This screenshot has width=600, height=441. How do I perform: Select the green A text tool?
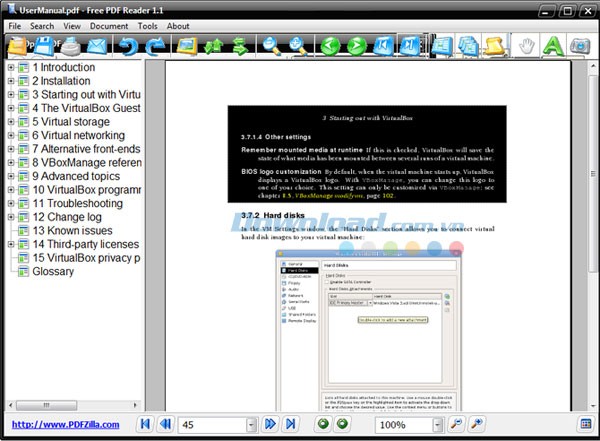tap(553, 46)
